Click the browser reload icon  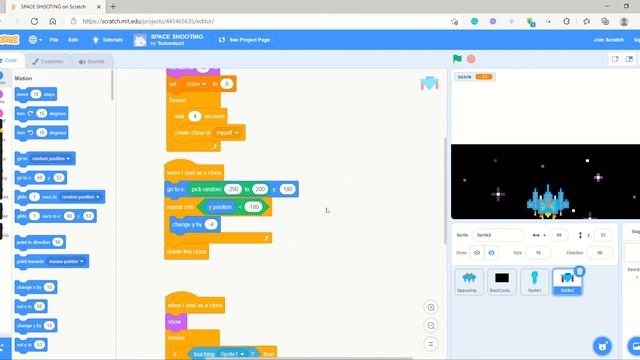coord(34,21)
